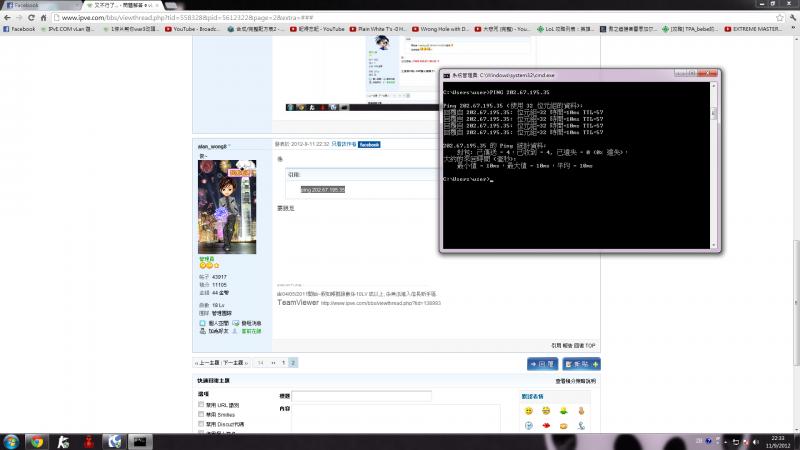Open Chrome wrench settings menu
The height and width of the screenshot is (450, 800).
point(792,18)
